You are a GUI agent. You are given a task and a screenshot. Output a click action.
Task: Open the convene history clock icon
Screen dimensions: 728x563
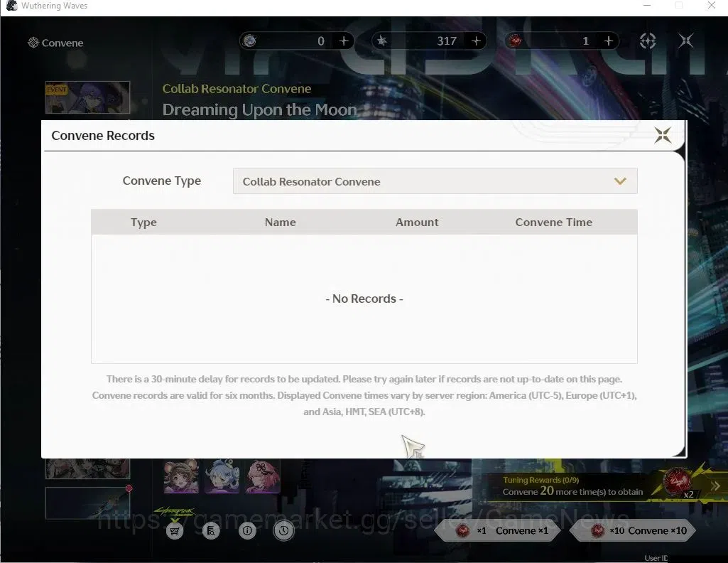283,530
